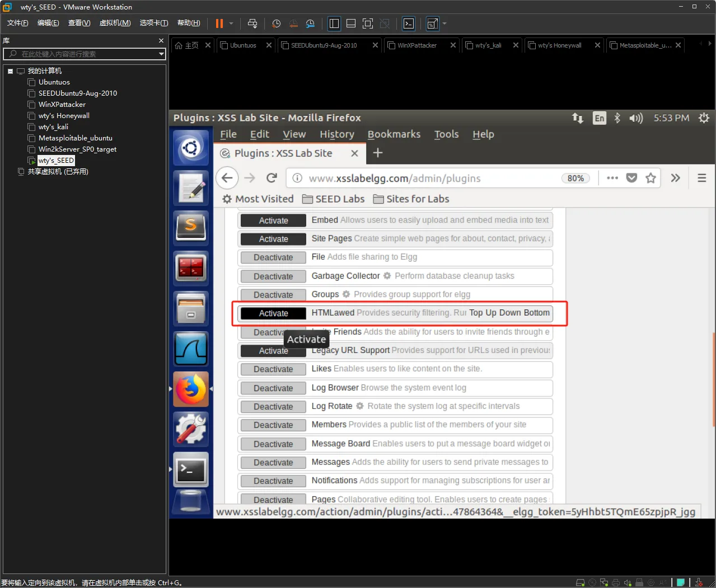
Task: Open the 虚拟机(M) menu
Action: click(x=115, y=23)
